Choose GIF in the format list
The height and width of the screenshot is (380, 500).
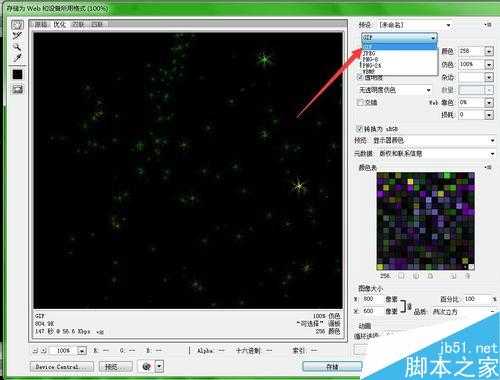(x=399, y=47)
